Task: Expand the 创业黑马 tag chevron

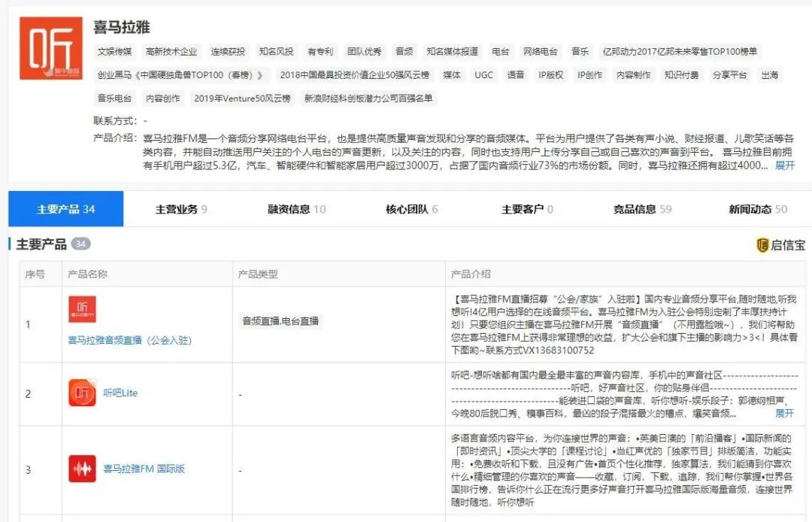Action: pyautogui.click(x=260, y=75)
